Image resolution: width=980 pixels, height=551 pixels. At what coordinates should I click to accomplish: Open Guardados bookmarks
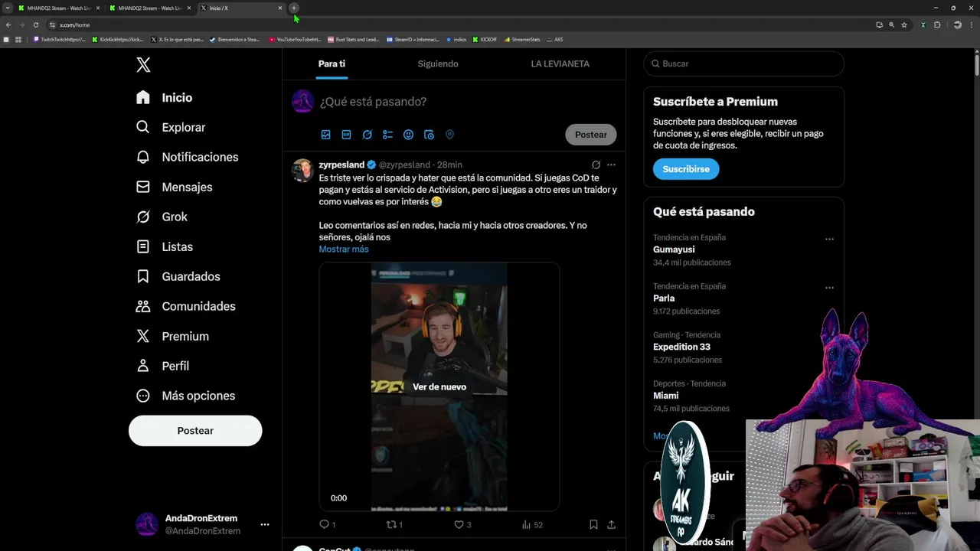[x=178, y=276]
